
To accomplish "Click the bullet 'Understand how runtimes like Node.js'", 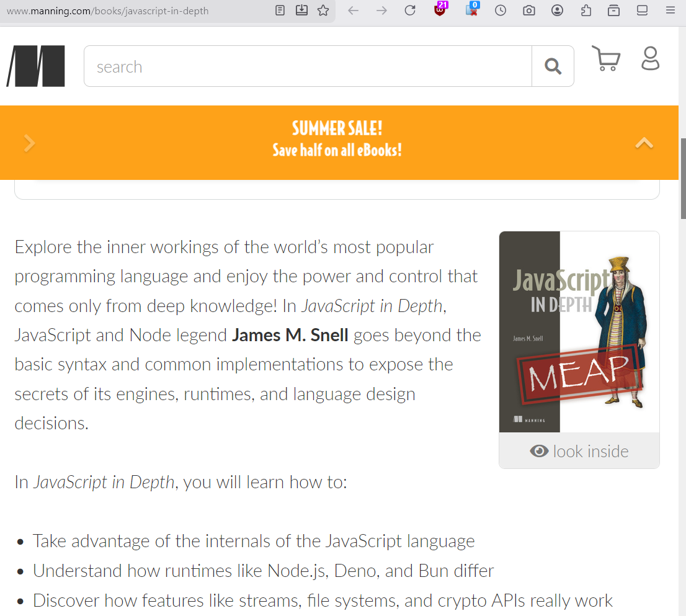I will coord(264,571).
